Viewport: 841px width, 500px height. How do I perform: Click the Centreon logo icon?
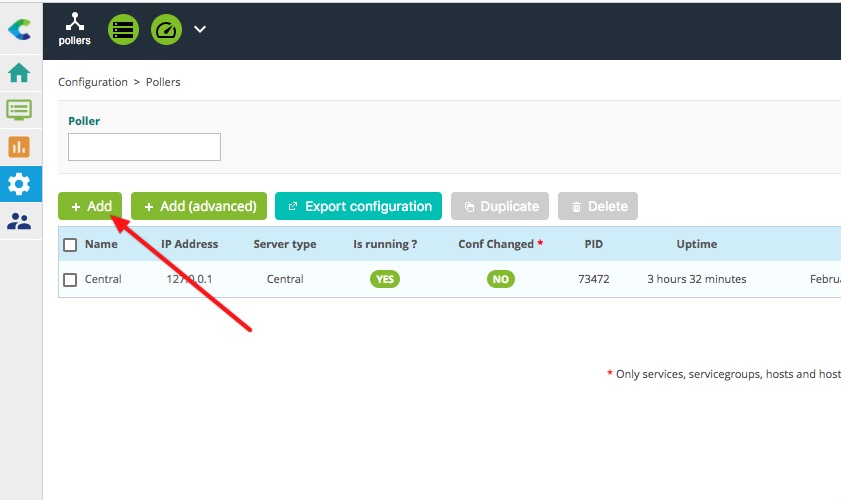[x=20, y=30]
